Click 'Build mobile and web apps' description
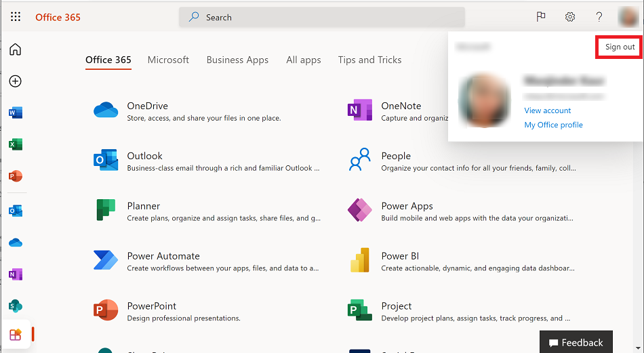644x353 pixels. pos(477,218)
